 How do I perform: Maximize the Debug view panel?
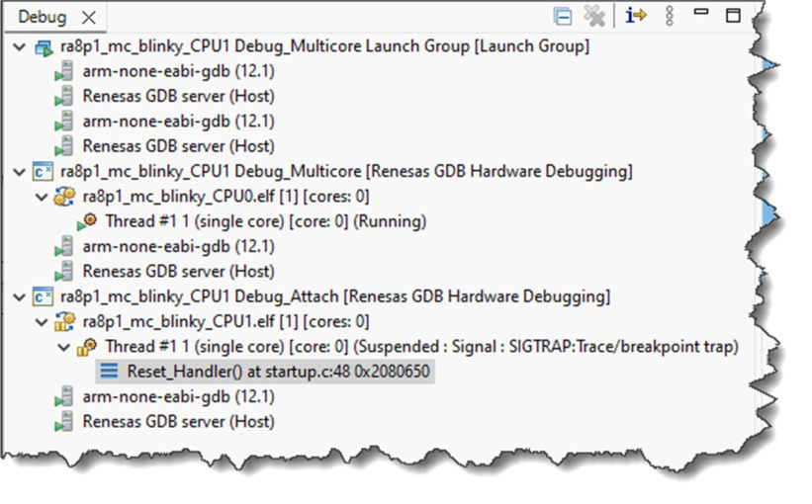click(733, 16)
